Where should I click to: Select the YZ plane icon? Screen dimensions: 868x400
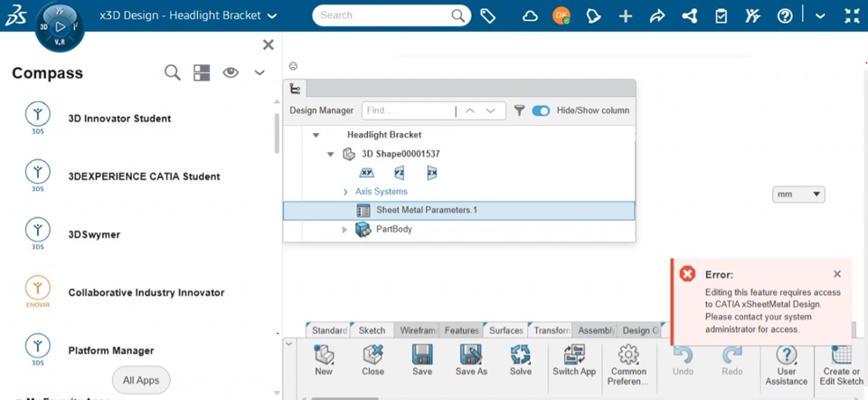coord(399,173)
